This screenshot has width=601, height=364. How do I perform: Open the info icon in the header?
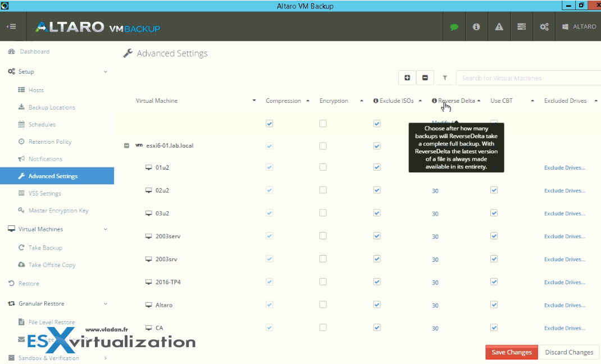[476, 27]
